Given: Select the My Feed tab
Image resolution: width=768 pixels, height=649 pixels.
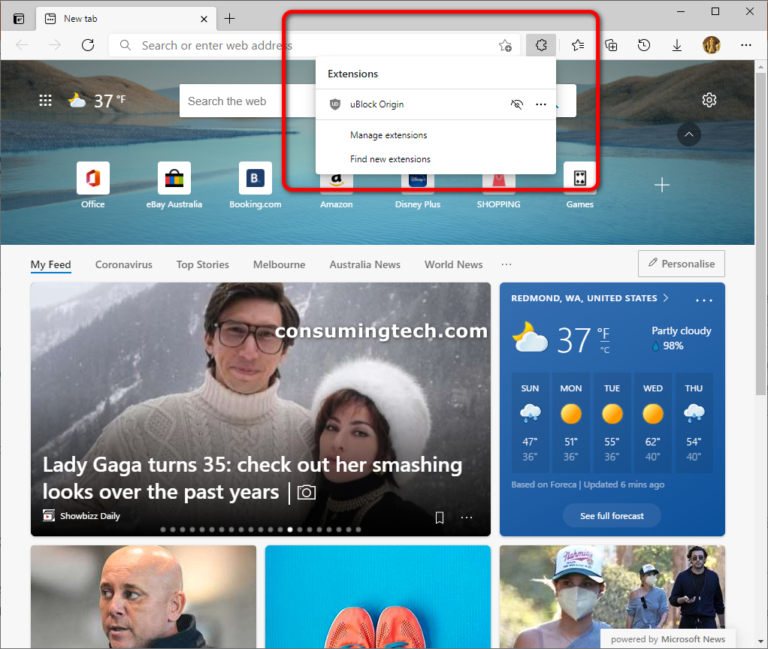Looking at the screenshot, I should tap(51, 265).
